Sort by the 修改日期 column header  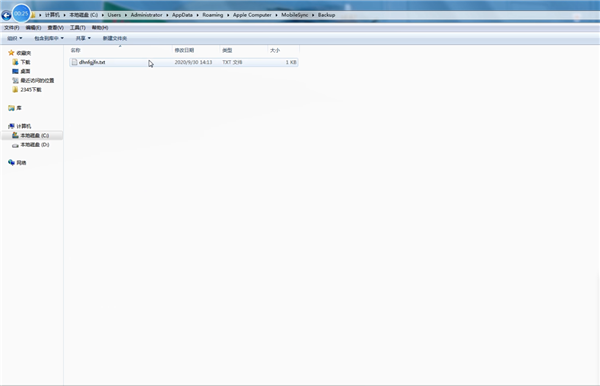click(184, 50)
